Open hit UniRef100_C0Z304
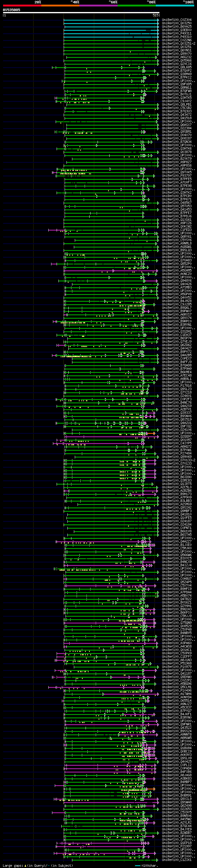 [176, 20]
